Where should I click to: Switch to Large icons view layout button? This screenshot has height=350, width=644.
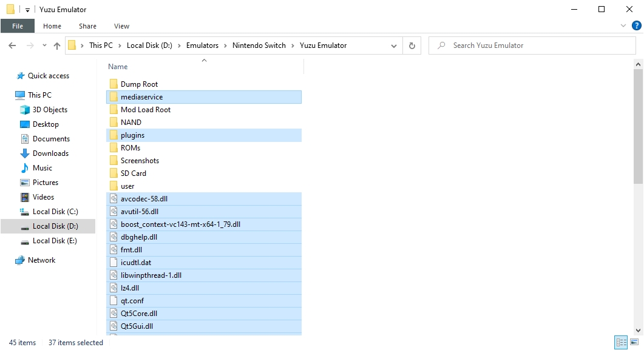click(x=634, y=342)
